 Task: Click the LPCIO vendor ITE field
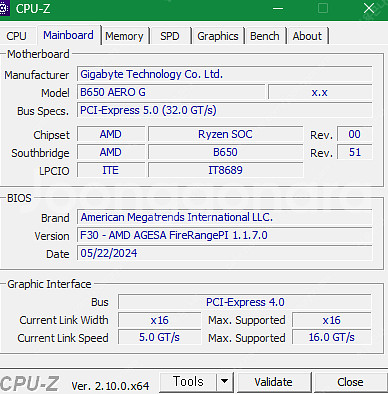tap(111, 170)
